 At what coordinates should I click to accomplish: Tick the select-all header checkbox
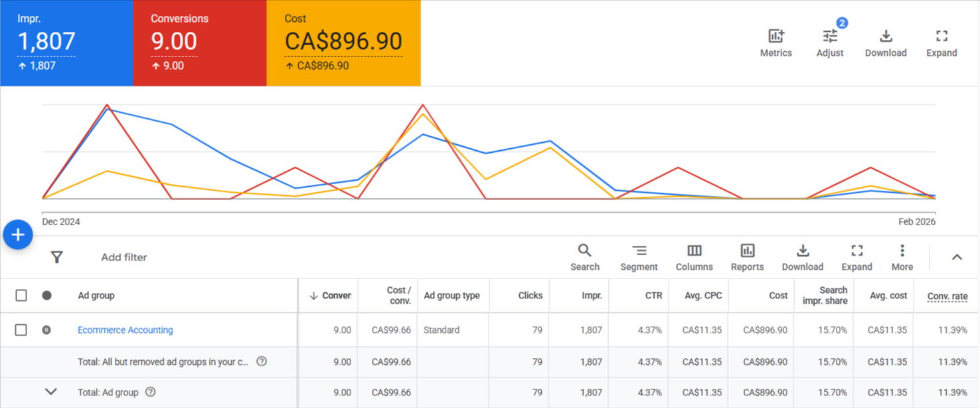[x=21, y=295]
